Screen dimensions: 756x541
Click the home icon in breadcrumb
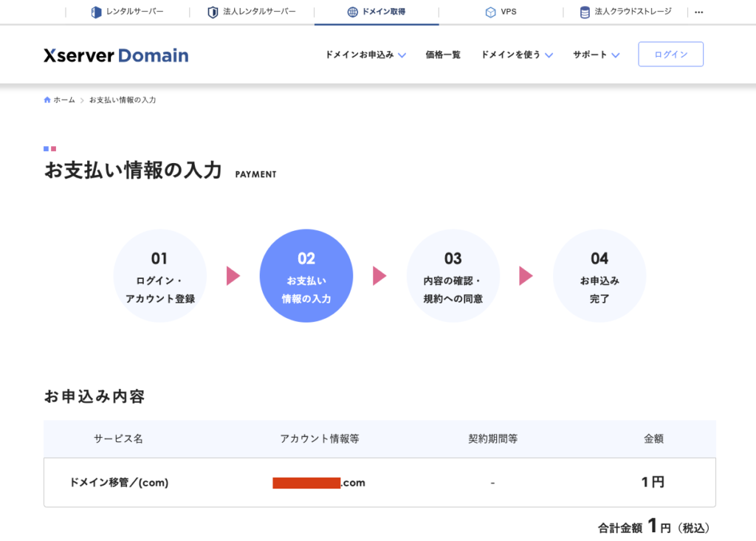(x=47, y=100)
